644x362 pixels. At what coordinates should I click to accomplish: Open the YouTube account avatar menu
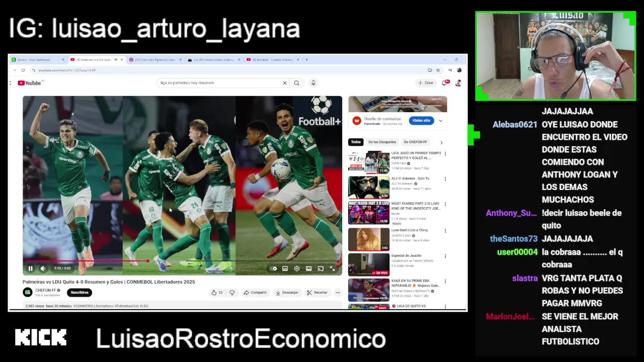point(458,83)
